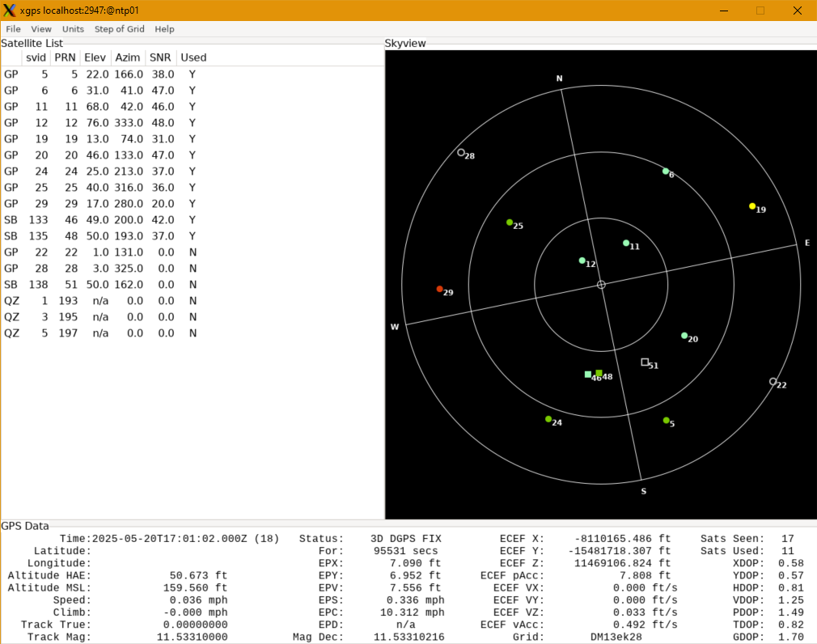Select the QZ PRN 193 satellite row

[x=193, y=301]
